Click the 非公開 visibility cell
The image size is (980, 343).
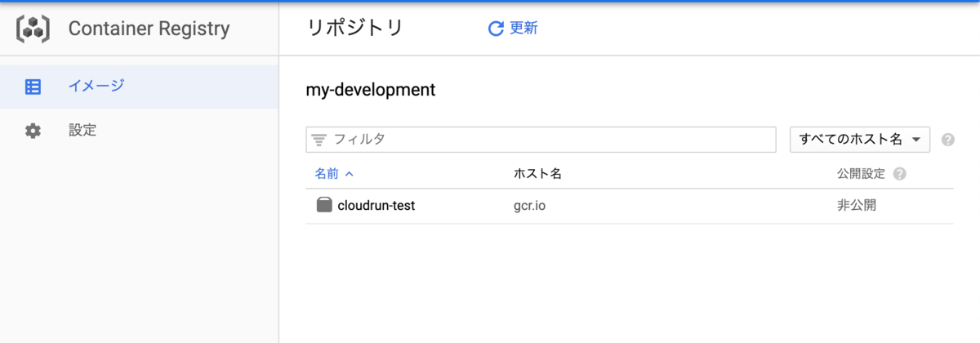pos(856,206)
